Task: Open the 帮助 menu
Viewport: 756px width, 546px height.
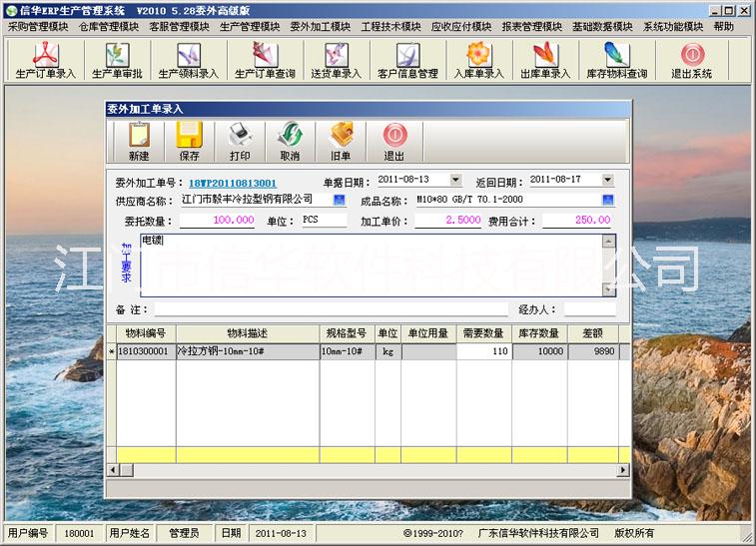Action: coord(724,27)
